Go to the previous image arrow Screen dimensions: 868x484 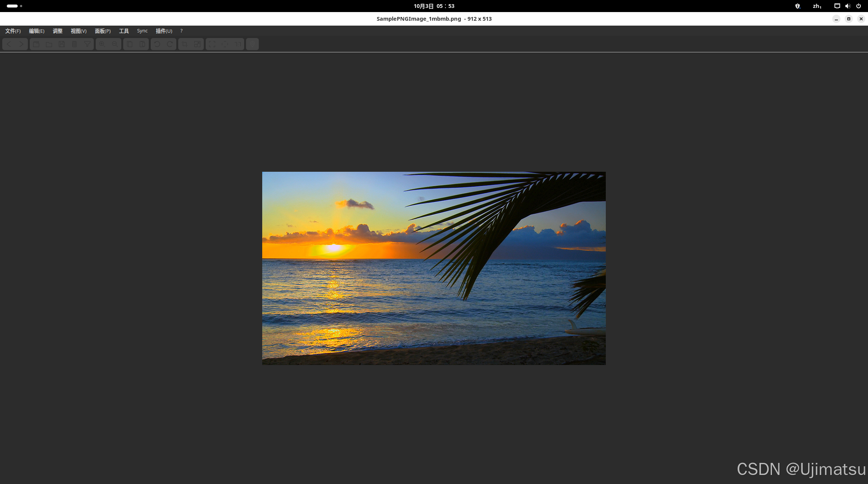(9, 44)
